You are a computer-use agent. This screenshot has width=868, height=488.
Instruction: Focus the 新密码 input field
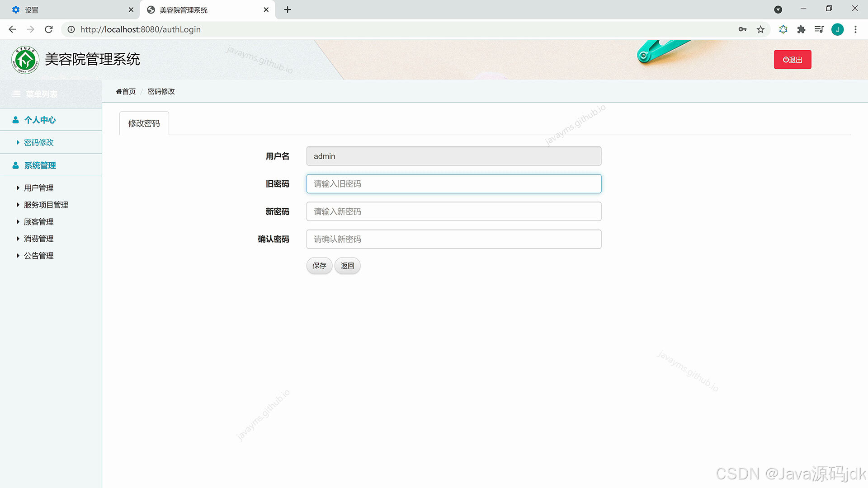tap(453, 211)
